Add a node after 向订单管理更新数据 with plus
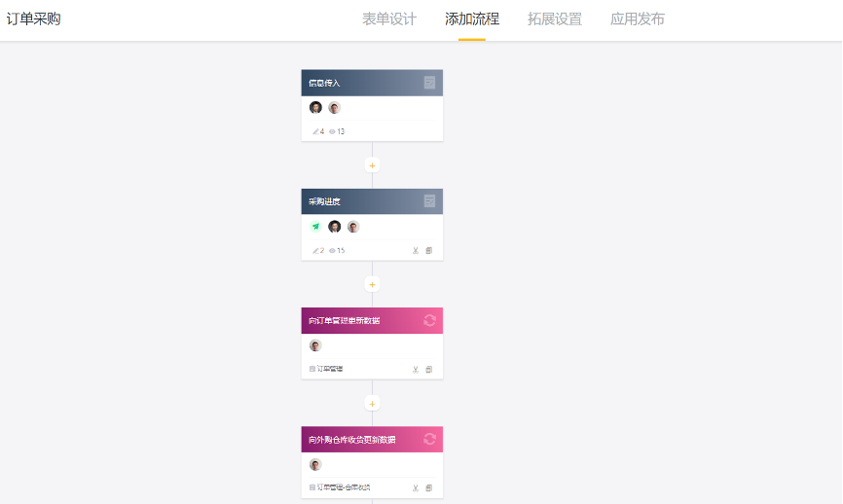Screen dimensions: 843x504 [x=372, y=404]
